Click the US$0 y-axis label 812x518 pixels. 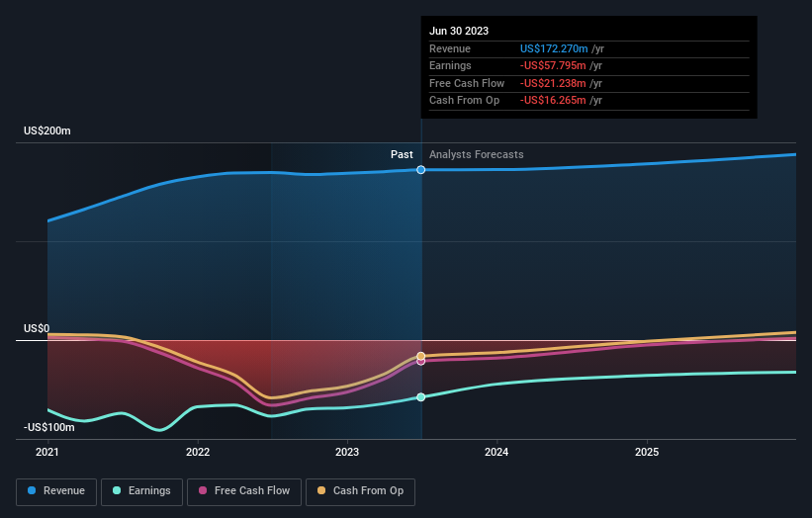click(x=37, y=328)
